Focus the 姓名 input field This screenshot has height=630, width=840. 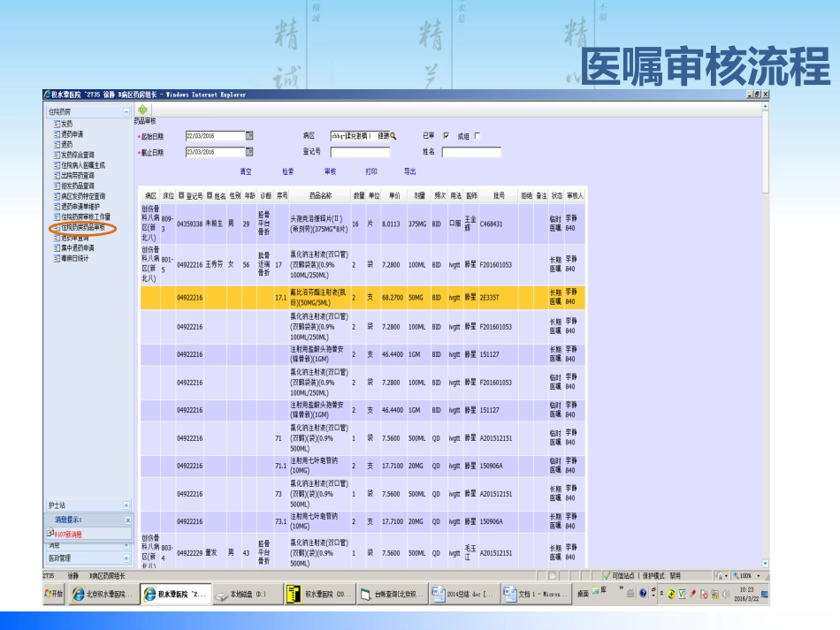[471, 152]
